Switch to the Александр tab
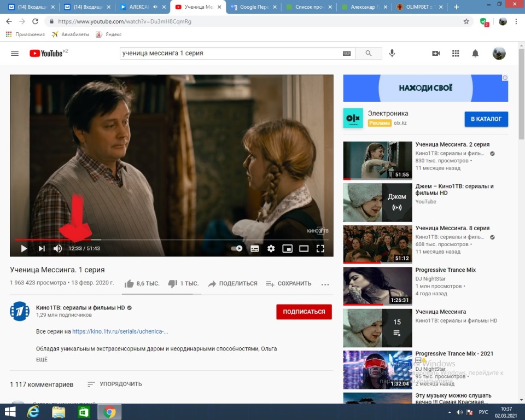This screenshot has width=525, height=420. [364, 7]
